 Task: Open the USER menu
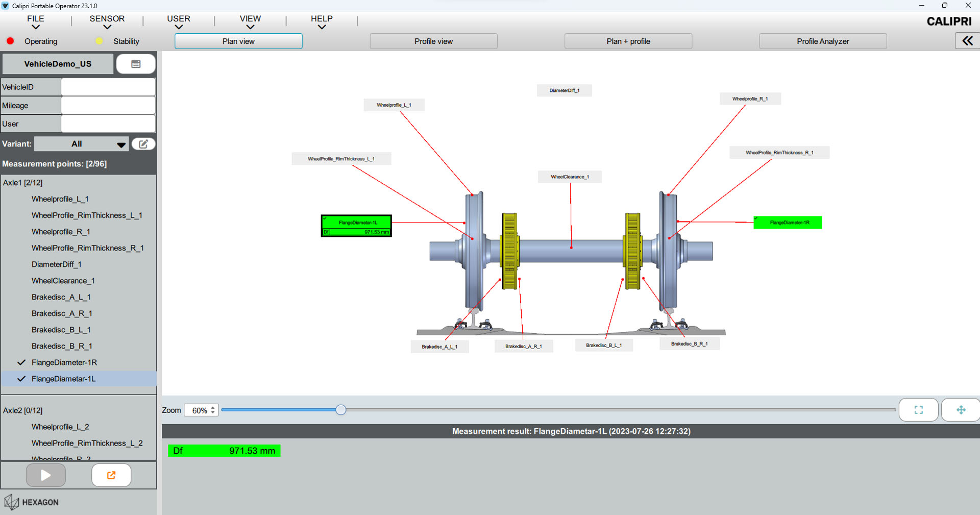[x=179, y=22]
